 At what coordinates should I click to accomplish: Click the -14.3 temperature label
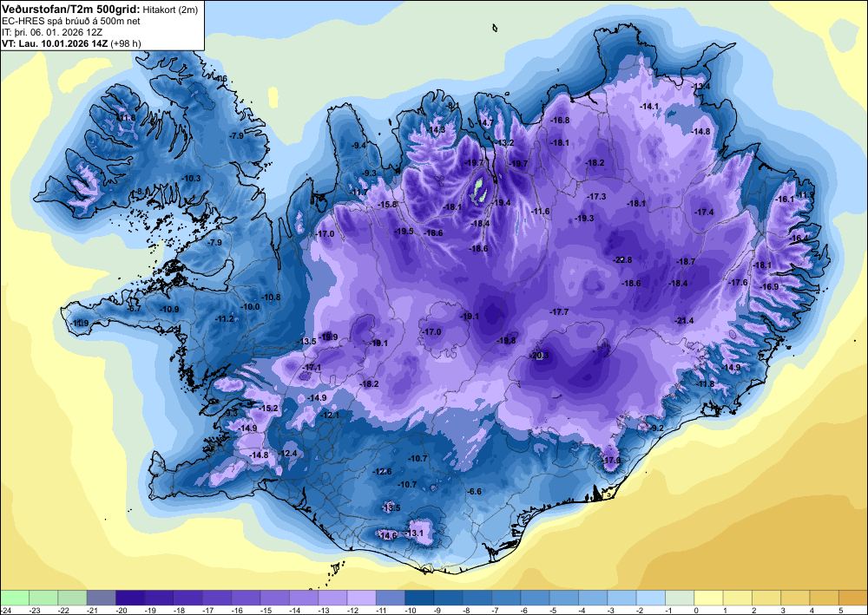pyautogui.click(x=436, y=130)
